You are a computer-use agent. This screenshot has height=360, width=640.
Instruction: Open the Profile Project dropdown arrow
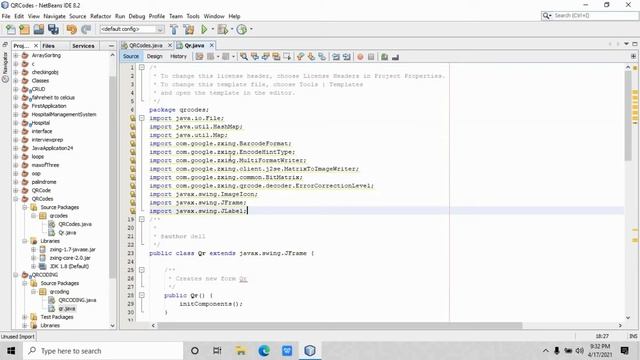pos(251,29)
